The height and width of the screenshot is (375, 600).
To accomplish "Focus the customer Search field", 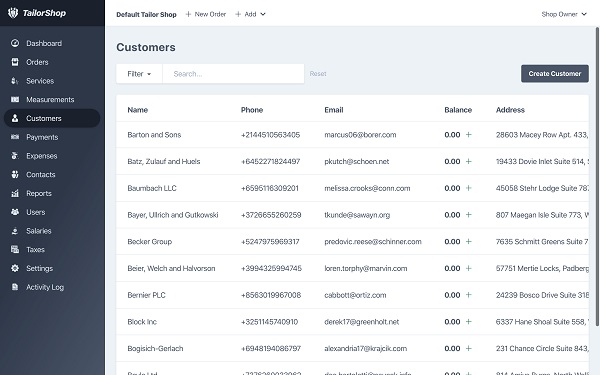I will [x=233, y=74].
